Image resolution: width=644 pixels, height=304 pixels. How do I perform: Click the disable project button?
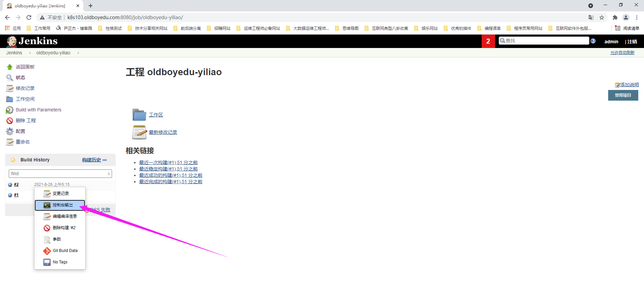point(623,95)
